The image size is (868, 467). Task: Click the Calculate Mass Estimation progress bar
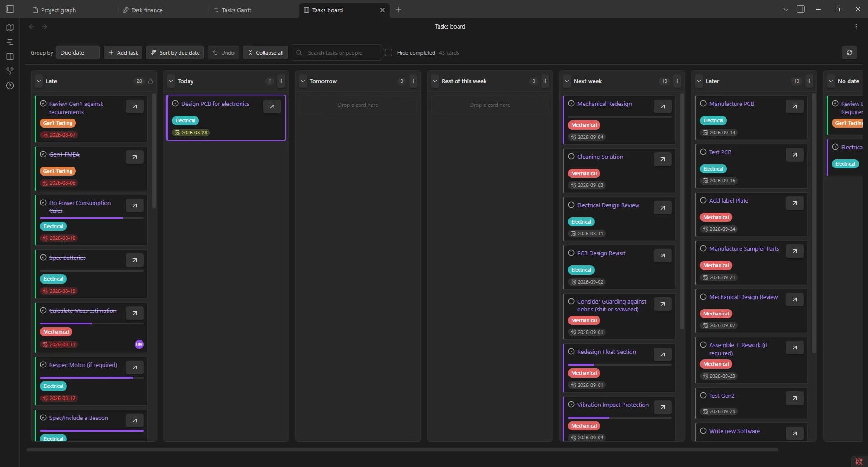(92, 324)
